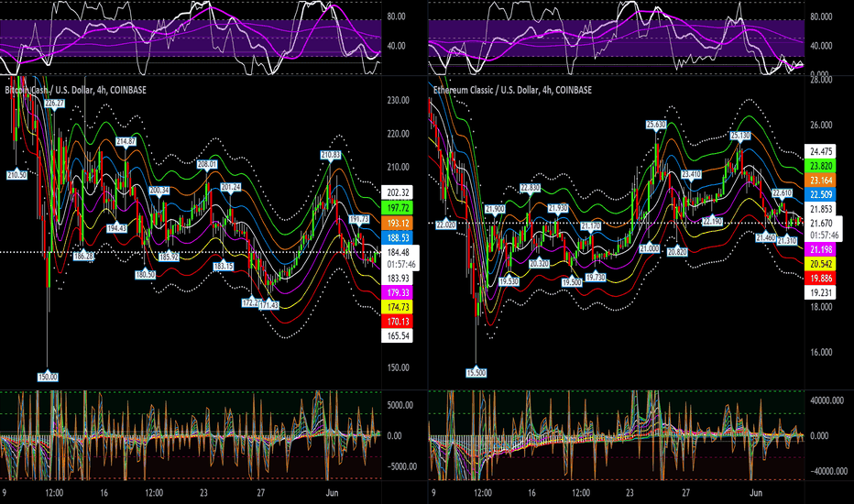Click the white 19.231 band value
This screenshot has height=504, width=854.
pyautogui.click(x=821, y=292)
